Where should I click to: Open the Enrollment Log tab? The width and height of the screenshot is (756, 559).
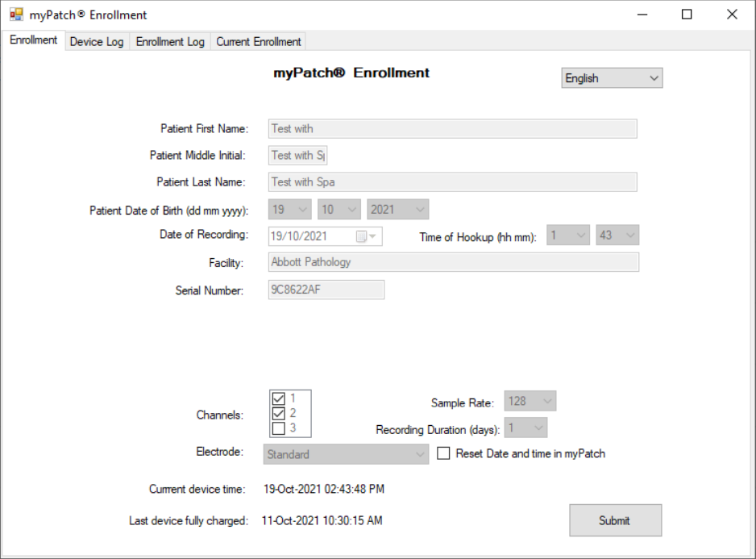tap(170, 42)
